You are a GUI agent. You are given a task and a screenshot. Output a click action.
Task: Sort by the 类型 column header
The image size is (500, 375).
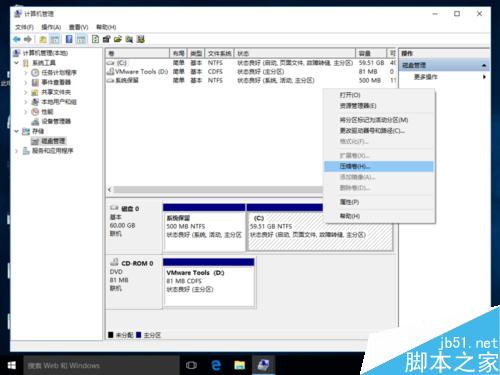pyautogui.click(x=196, y=53)
